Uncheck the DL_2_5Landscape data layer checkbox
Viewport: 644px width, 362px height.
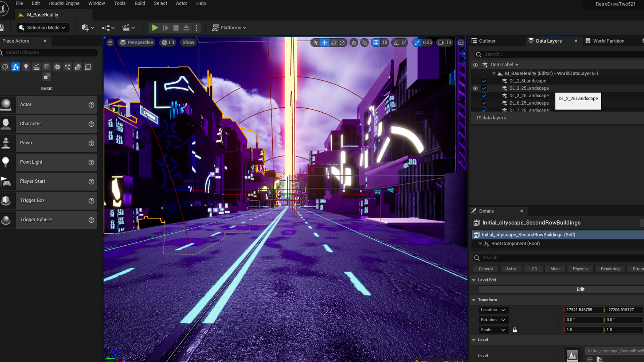(x=484, y=81)
